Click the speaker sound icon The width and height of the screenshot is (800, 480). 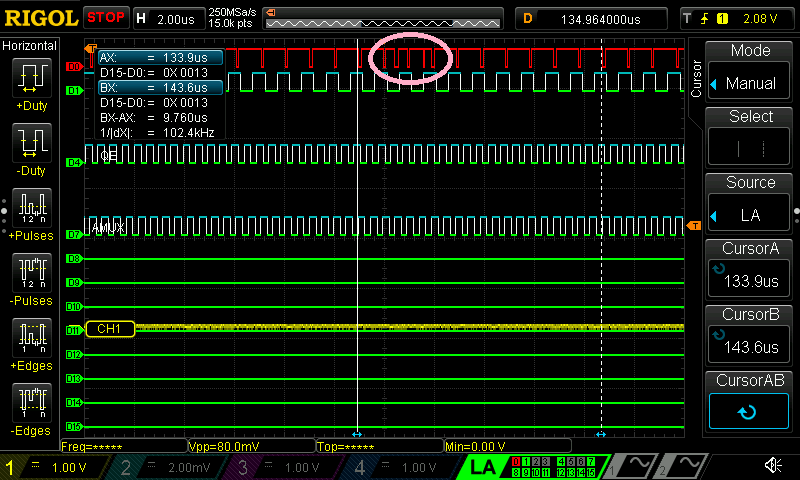(x=773, y=466)
